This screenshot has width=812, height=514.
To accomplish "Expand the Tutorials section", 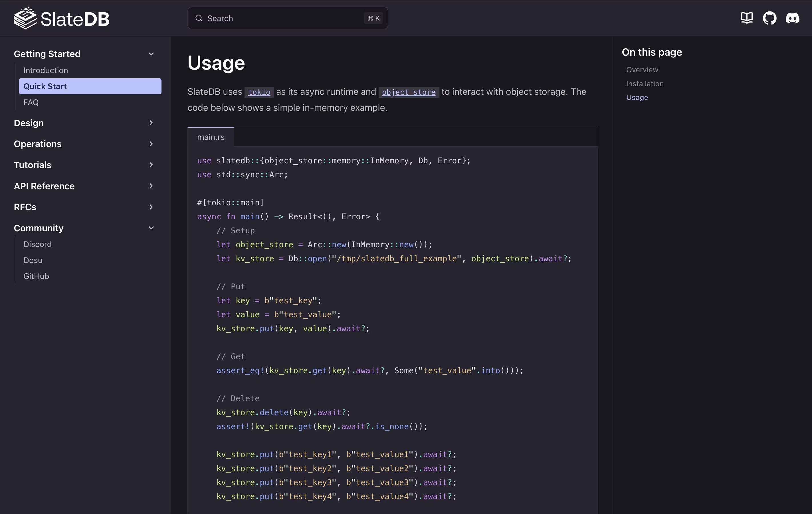I will tap(151, 165).
